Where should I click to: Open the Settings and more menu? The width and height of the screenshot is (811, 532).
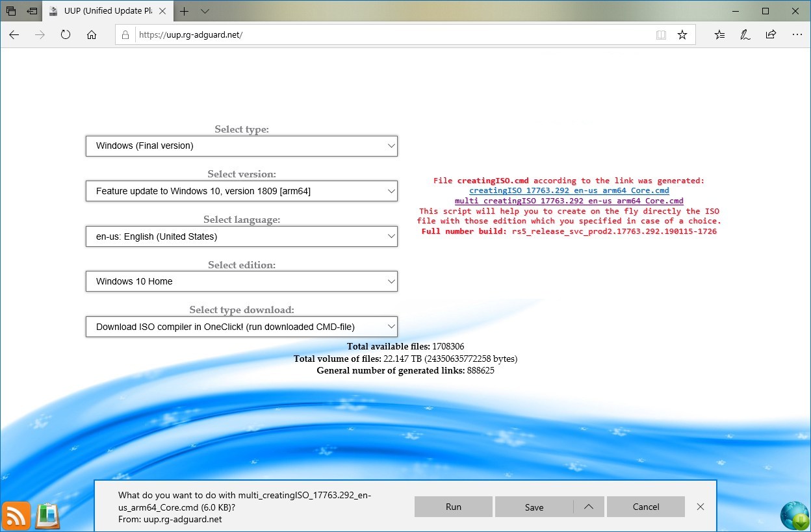(796, 35)
